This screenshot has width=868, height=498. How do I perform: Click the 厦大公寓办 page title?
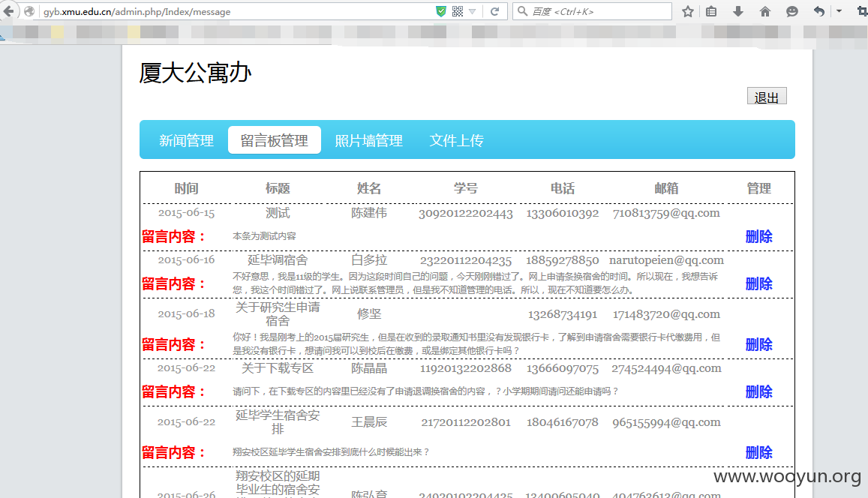coord(195,73)
